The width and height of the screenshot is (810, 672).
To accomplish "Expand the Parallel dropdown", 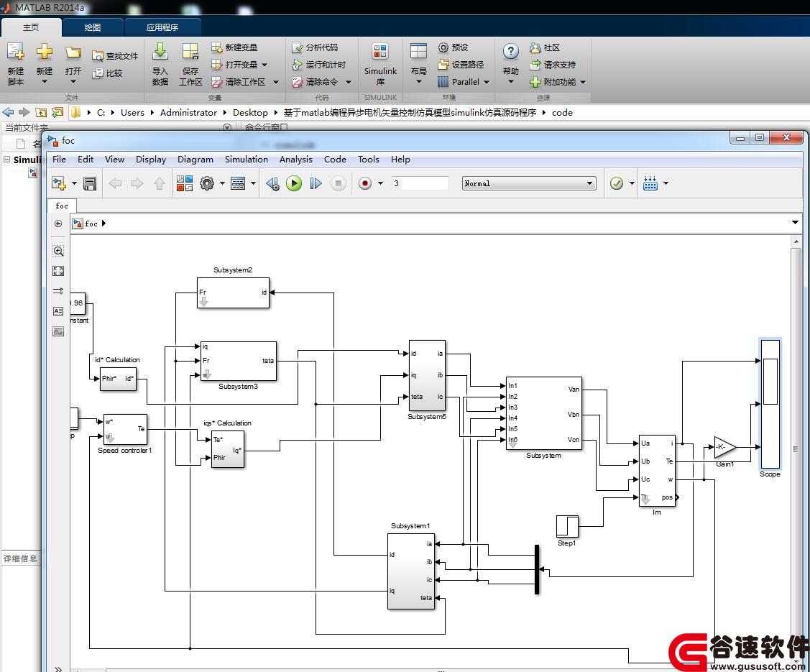I will coord(487,82).
